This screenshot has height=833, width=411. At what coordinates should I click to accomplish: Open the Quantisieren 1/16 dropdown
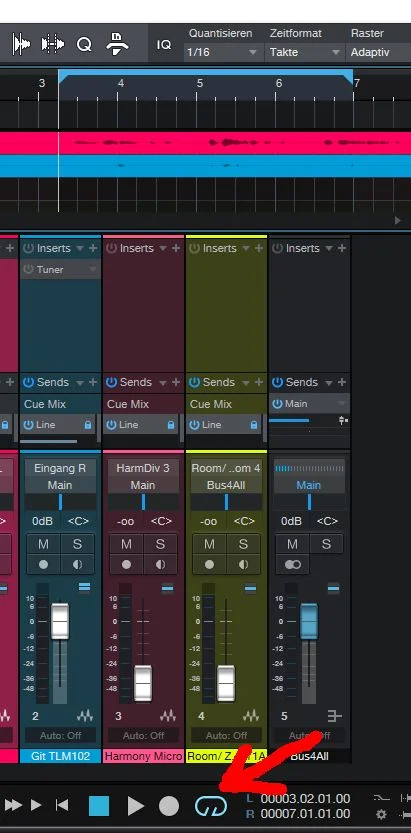coord(222,53)
